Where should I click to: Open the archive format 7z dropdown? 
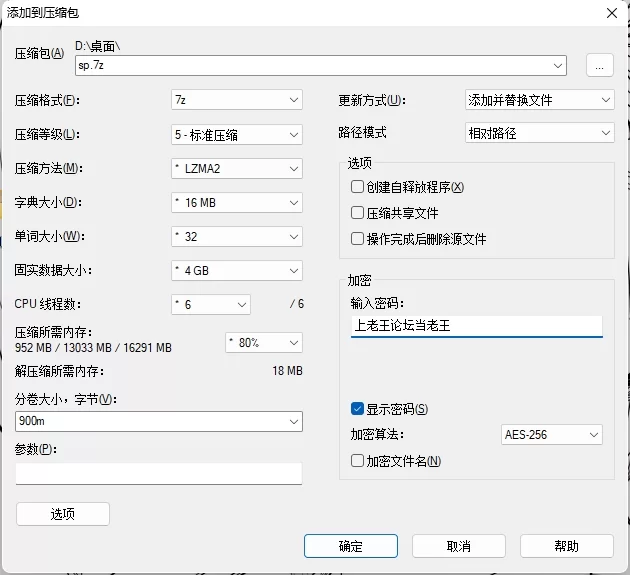(236, 100)
